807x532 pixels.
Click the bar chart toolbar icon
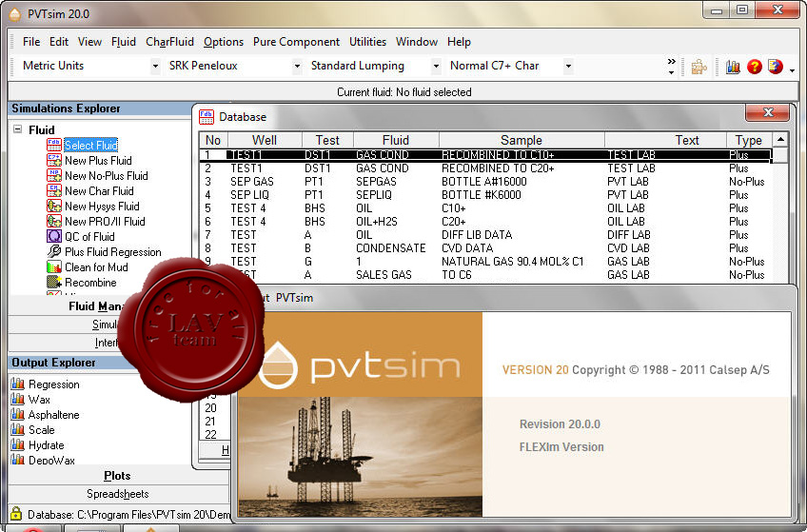tap(733, 67)
